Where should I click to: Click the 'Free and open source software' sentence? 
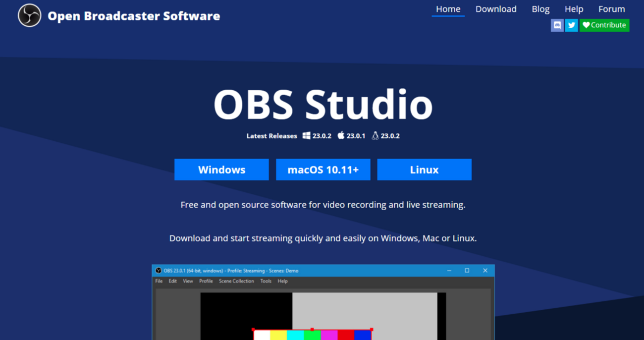323,205
